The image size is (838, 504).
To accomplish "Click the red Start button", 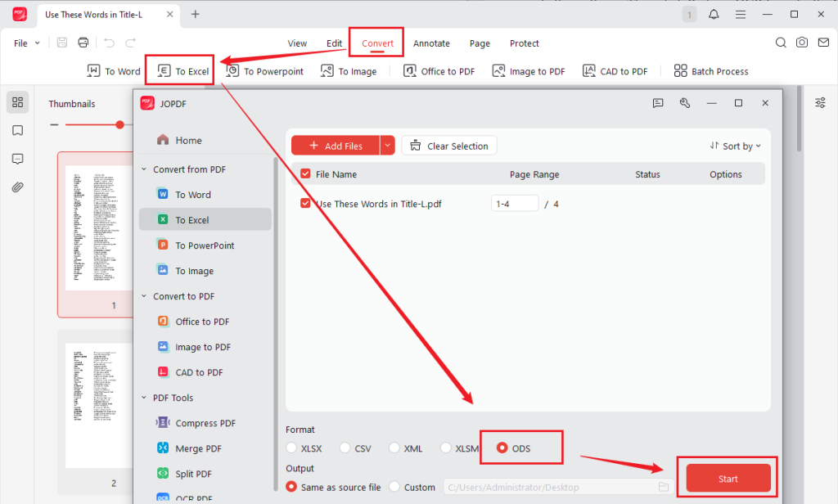I will tap(728, 479).
